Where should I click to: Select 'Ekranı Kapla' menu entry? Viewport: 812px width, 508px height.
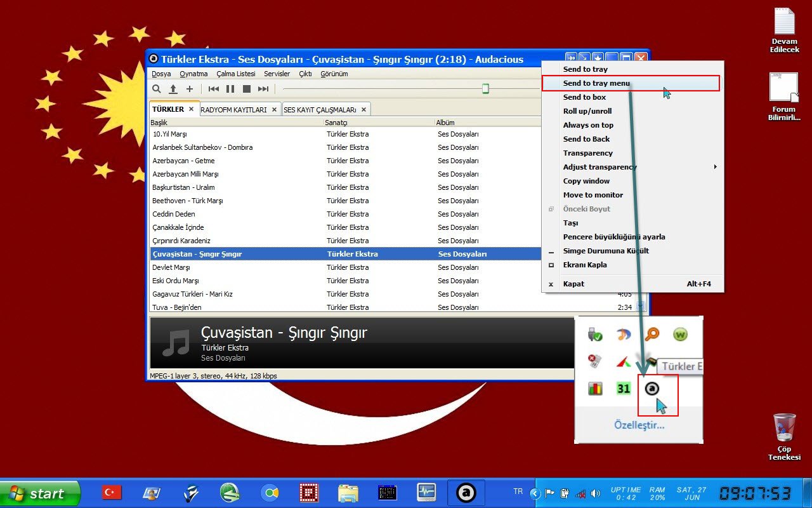click(632, 265)
